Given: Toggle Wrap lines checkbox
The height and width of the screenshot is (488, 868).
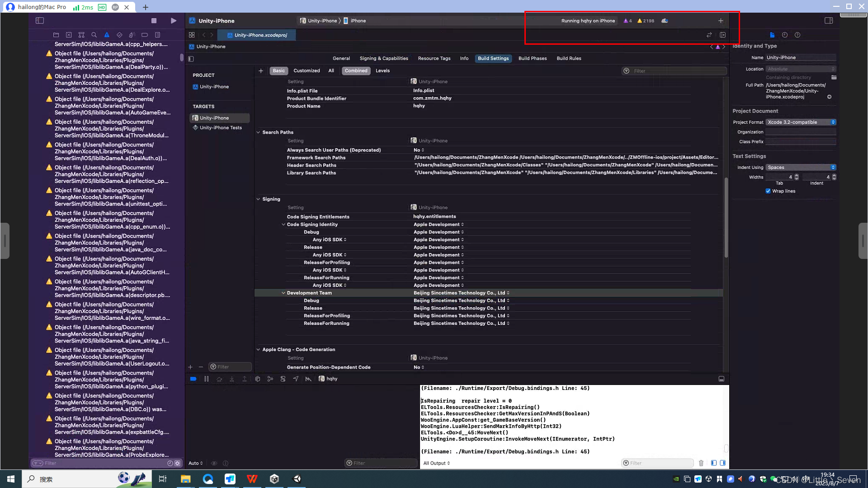Looking at the screenshot, I should (x=768, y=191).
